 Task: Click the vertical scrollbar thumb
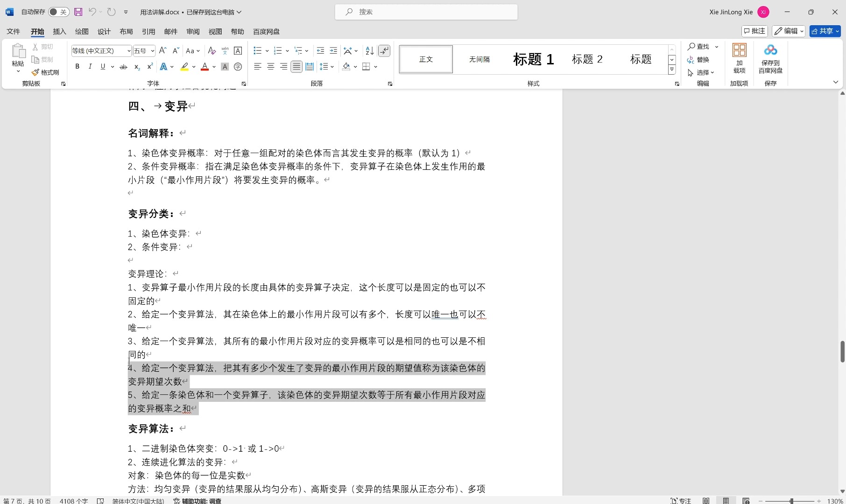coord(842,351)
